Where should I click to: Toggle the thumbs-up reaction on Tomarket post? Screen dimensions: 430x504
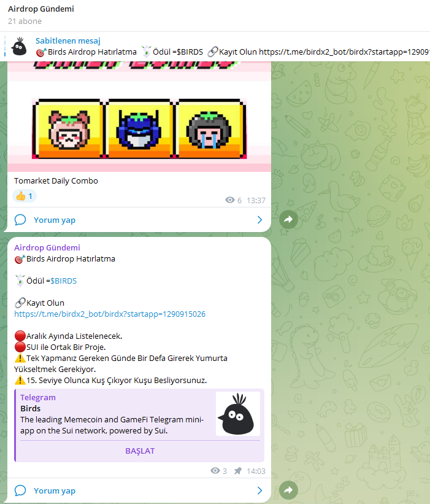25,196
